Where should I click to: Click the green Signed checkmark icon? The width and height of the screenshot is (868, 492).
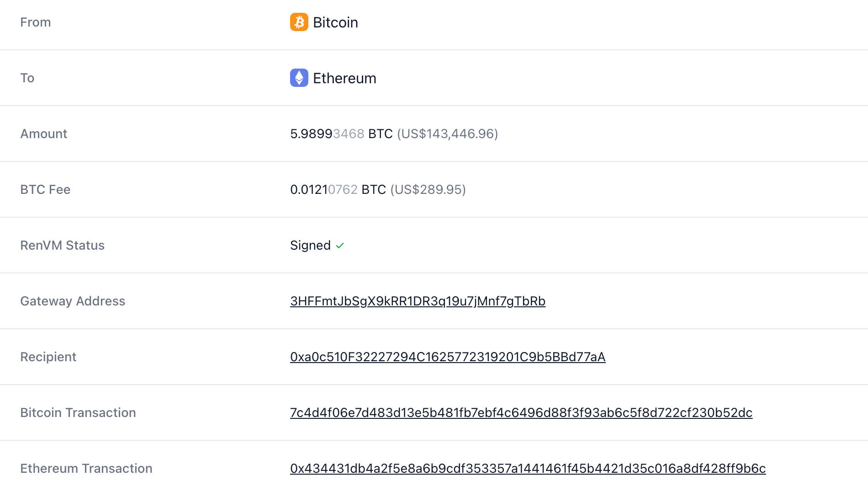pos(340,246)
